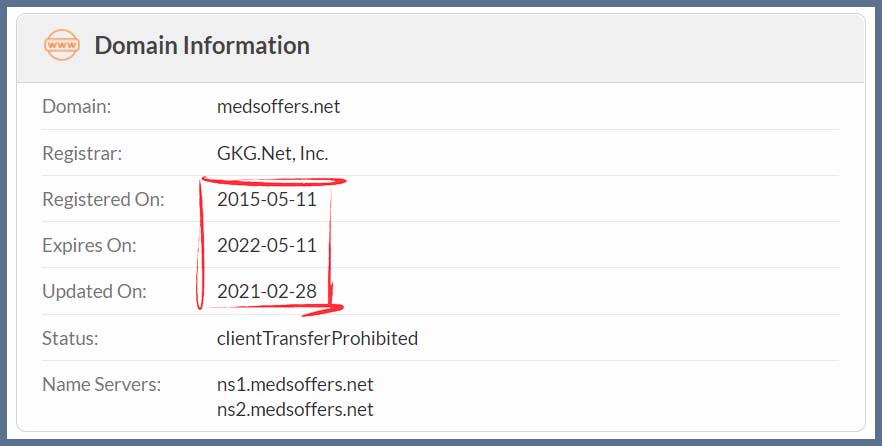Select the 2021-02-28 updated date
The width and height of the screenshot is (882, 446).
[x=267, y=291]
